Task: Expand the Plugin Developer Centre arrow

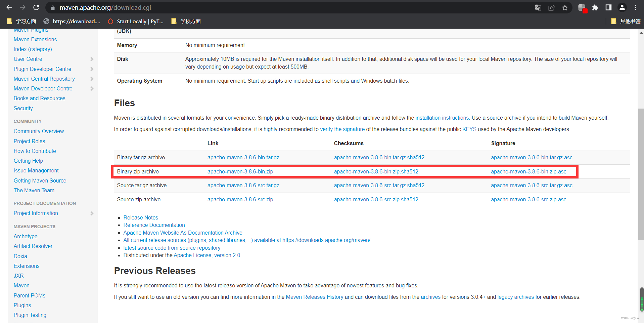Action: click(92, 69)
